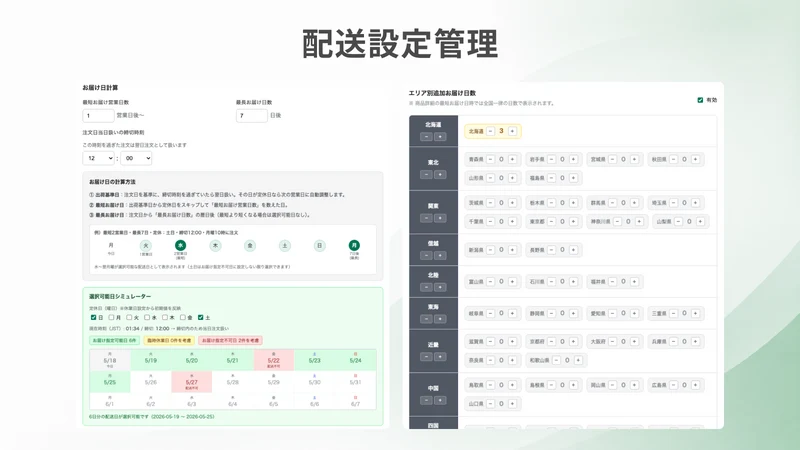The height and width of the screenshot is (450, 800).
Task: Check the 水 (Wednesday) holiday checkbox
Action: tap(147, 317)
